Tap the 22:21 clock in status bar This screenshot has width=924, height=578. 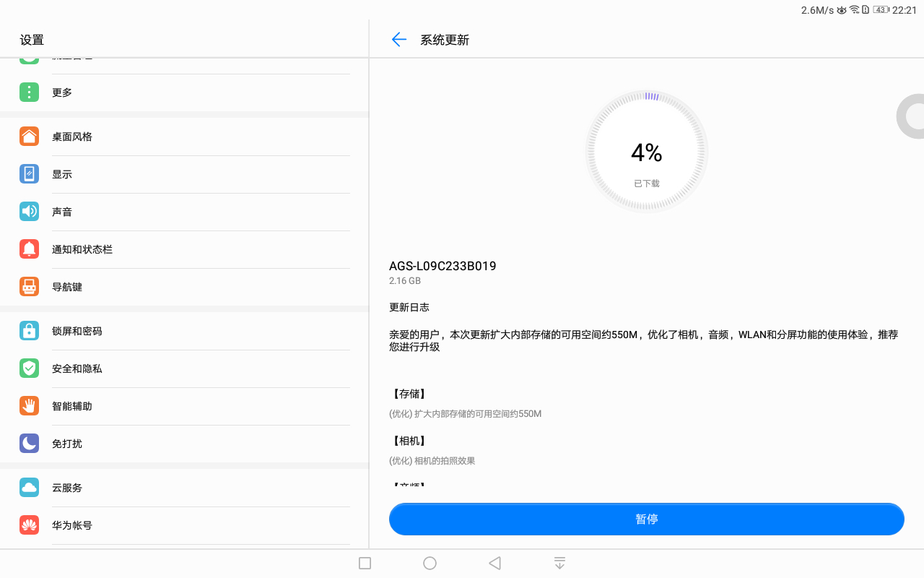pos(905,10)
